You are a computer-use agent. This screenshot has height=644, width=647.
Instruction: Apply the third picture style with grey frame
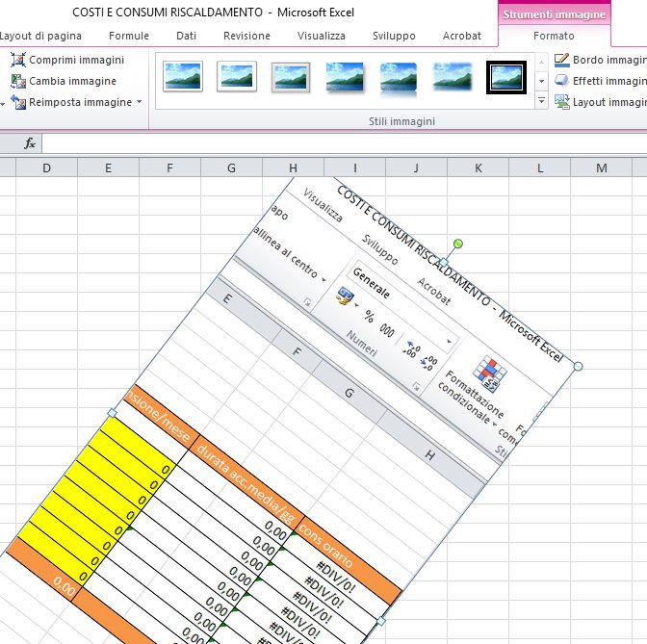[x=291, y=77]
